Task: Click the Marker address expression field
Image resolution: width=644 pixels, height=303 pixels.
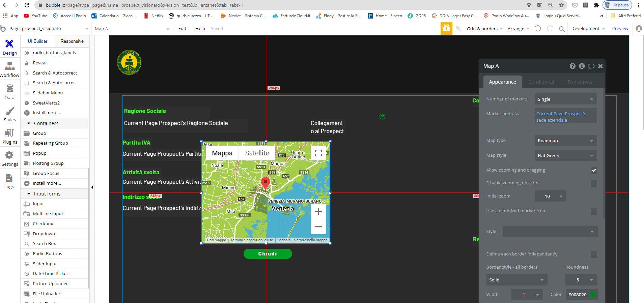Action: [566, 117]
